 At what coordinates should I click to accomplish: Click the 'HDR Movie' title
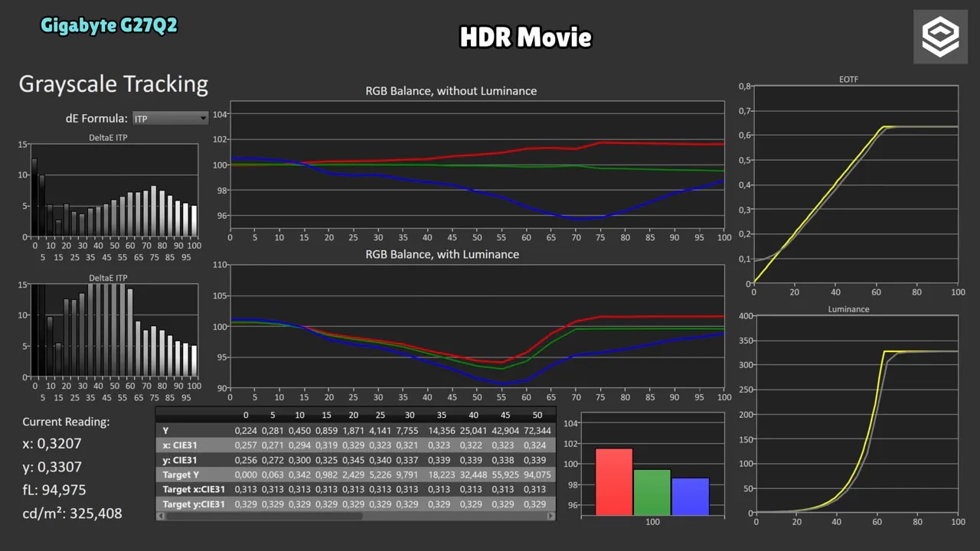tap(525, 37)
